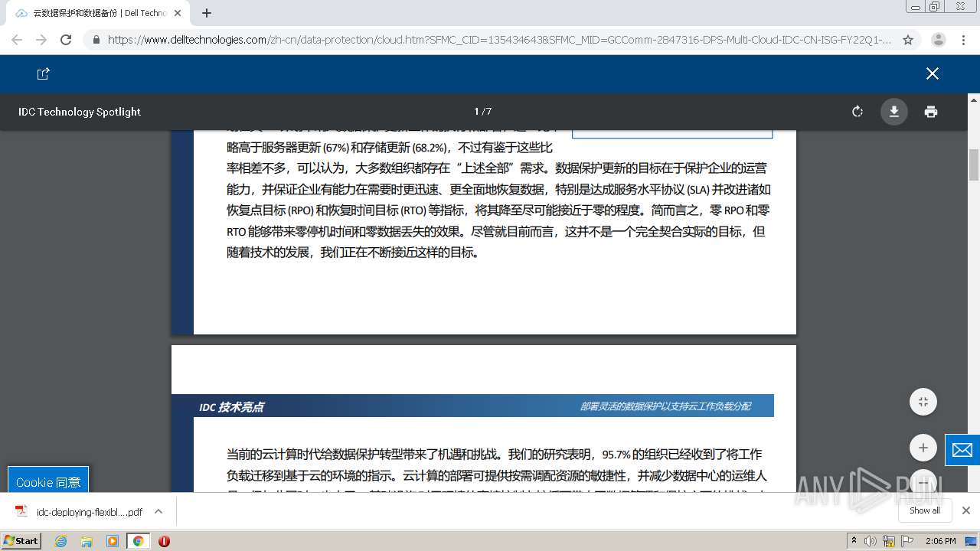Image resolution: width=980 pixels, height=551 pixels.
Task: Click the 部署灵活的数据保护 header text
Action: (665, 406)
